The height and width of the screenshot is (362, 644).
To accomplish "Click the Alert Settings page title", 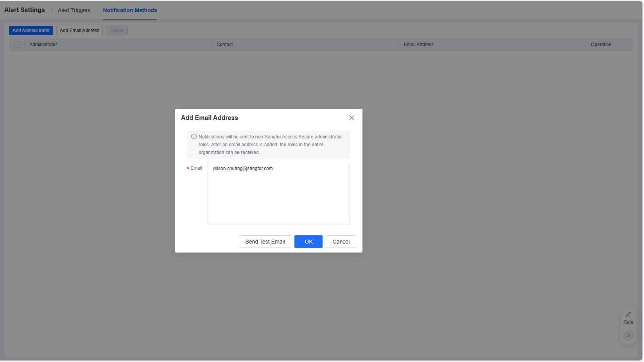I will [x=25, y=10].
